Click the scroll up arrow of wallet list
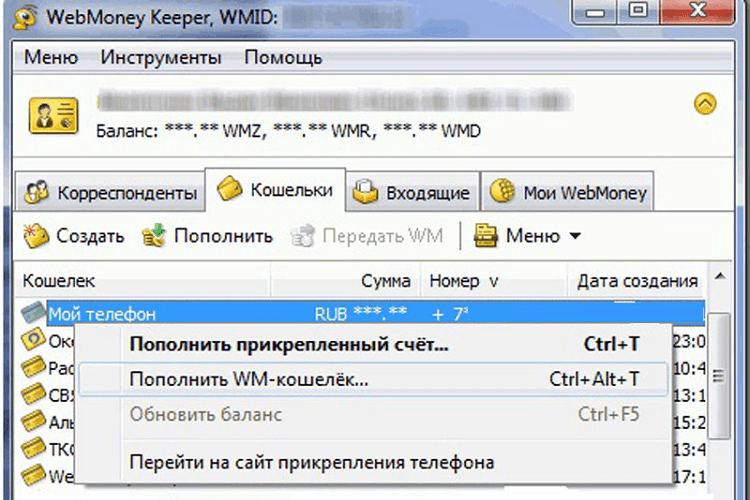This screenshot has width=750, height=500. pos(720,277)
